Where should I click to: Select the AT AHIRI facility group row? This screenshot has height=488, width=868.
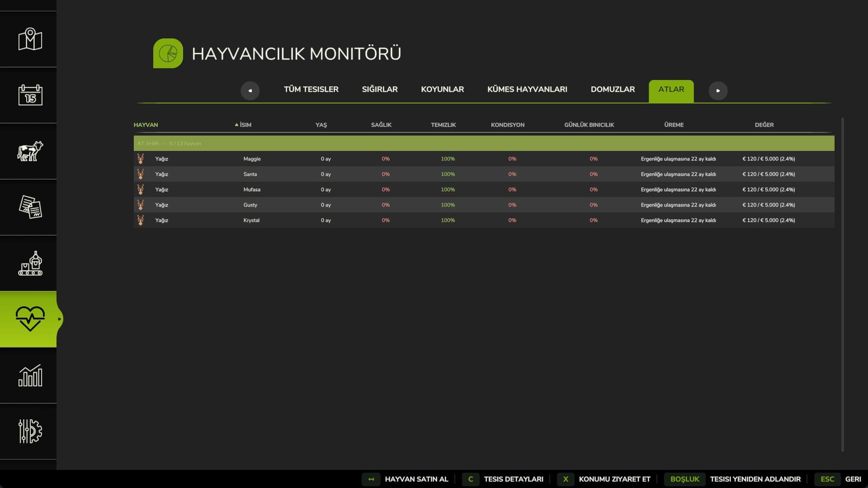484,143
